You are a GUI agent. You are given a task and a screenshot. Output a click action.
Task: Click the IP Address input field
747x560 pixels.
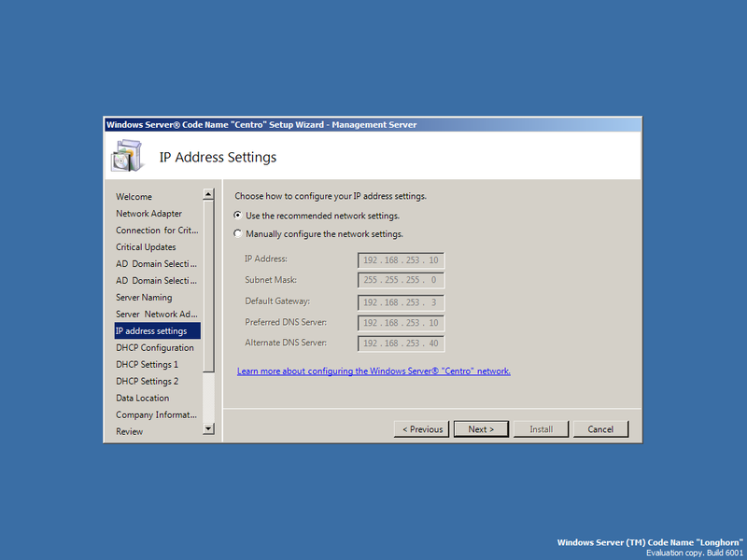[x=400, y=259]
